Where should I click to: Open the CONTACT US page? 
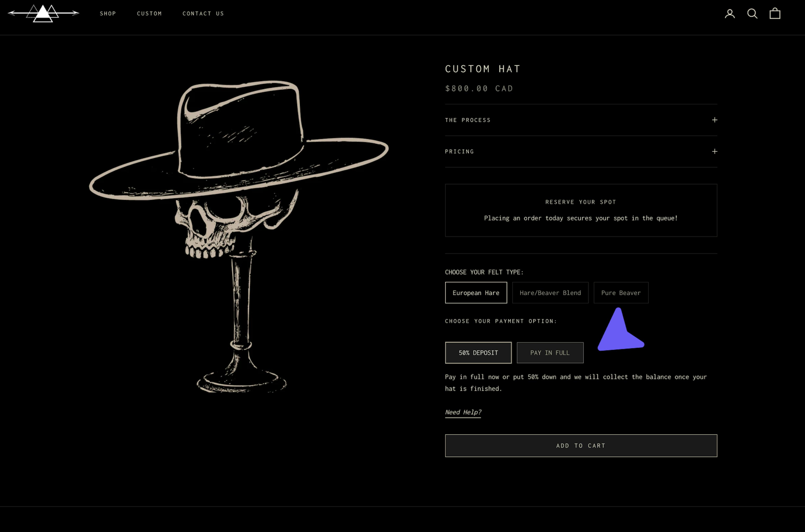pyautogui.click(x=203, y=14)
